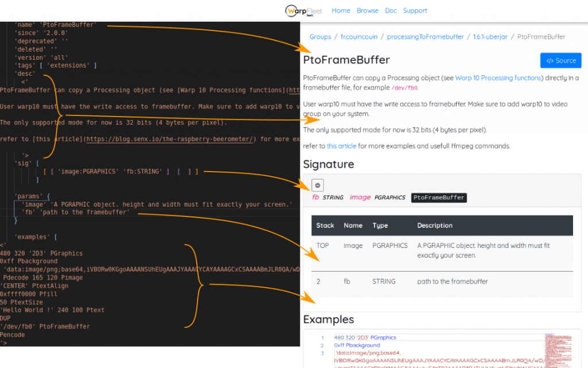Click line number 1 in Examples editor

[322, 338]
